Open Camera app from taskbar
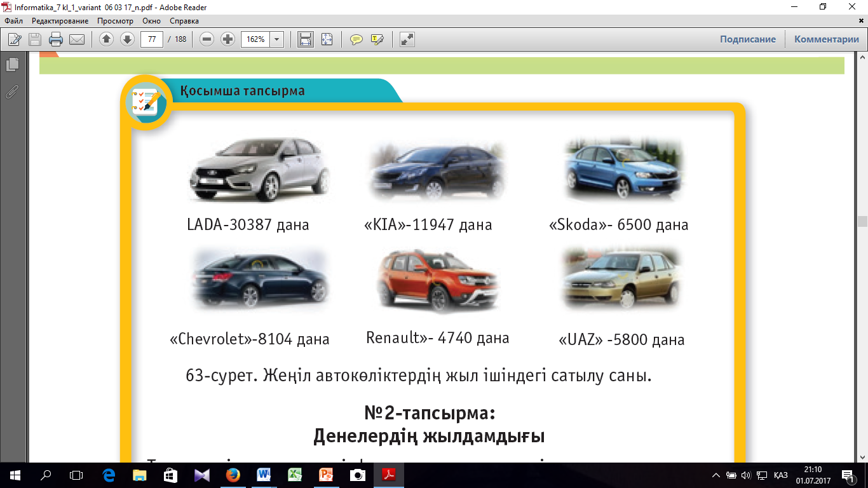This screenshot has height=488, width=868. pos(358,475)
